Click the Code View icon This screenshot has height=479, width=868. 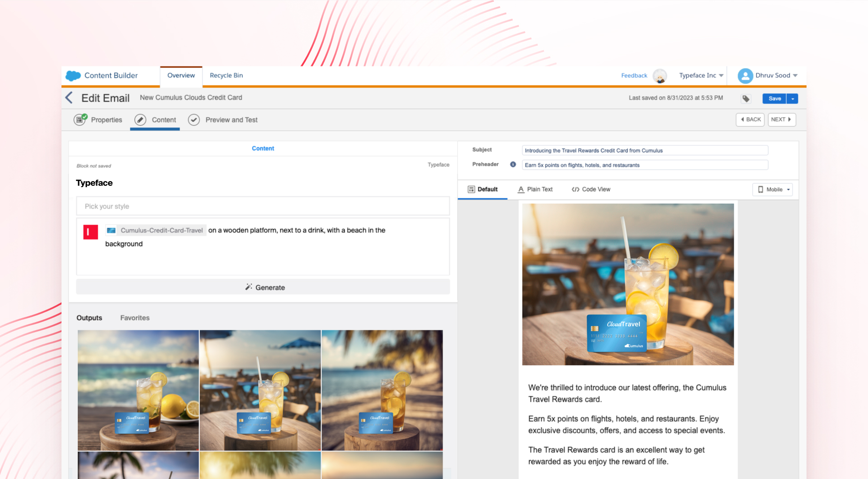(576, 189)
